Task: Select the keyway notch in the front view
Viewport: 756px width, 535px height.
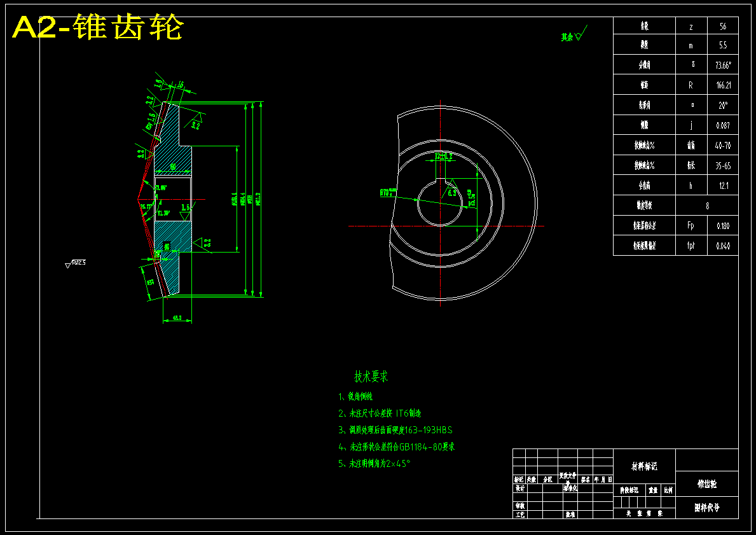Action: 440,181
